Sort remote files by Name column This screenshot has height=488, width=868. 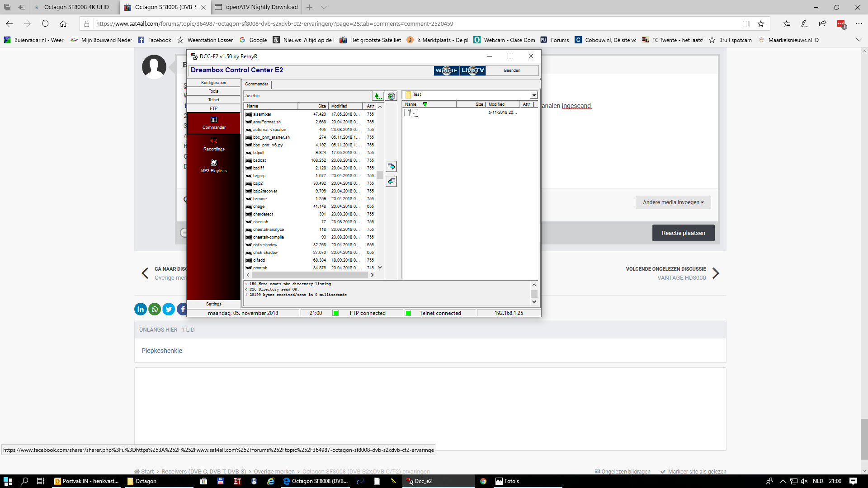click(x=271, y=106)
